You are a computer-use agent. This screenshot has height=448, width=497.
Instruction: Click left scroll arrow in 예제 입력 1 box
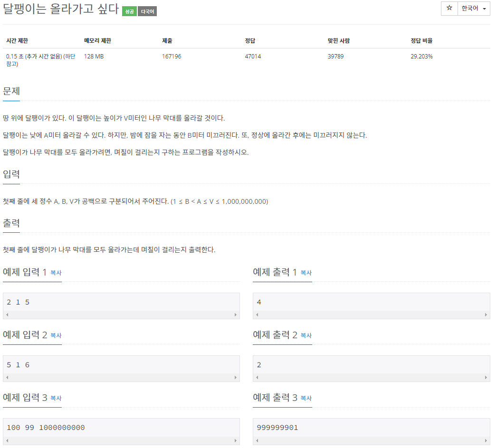click(x=7, y=315)
